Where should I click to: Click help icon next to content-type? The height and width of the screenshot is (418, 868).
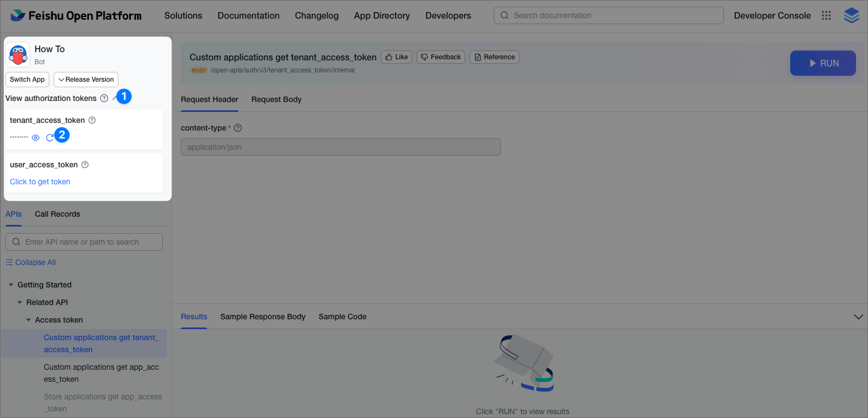coord(238,128)
